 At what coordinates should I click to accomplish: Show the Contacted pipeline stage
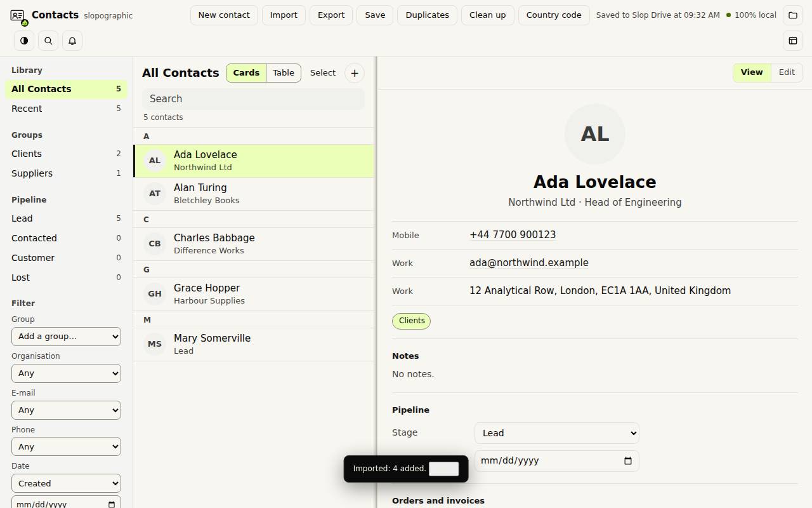pos(66,238)
